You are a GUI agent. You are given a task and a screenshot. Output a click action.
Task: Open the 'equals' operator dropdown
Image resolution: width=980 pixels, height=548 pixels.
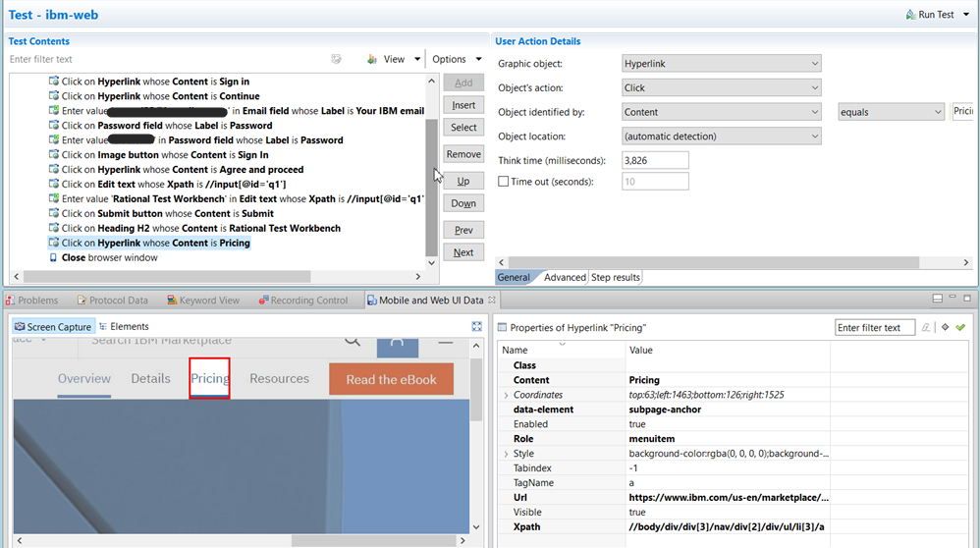pyautogui.click(x=891, y=112)
